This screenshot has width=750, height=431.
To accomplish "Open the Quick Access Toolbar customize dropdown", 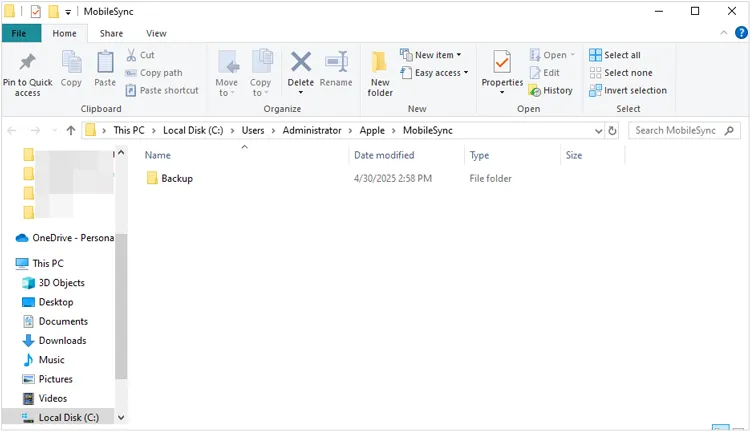I will coord(68,12).
